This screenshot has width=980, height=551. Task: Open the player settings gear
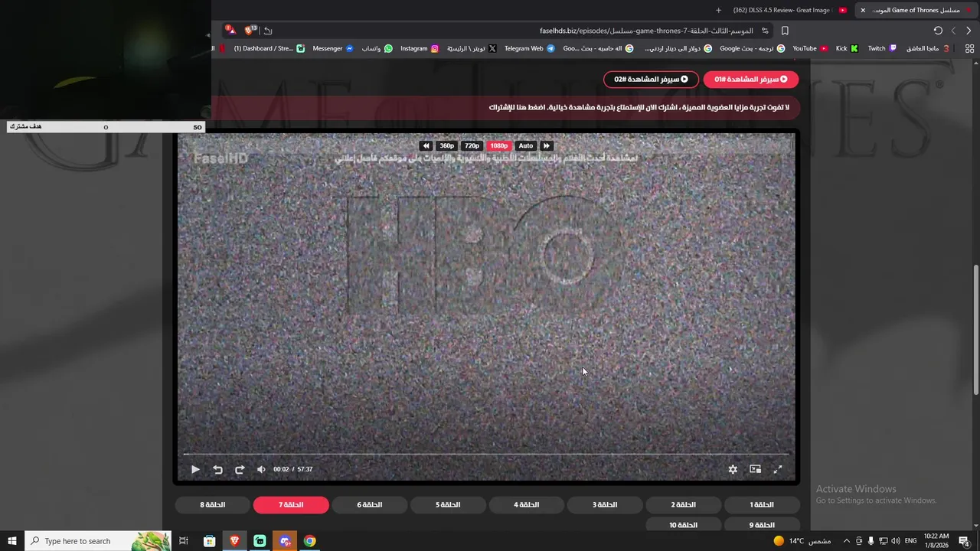[x=733, y=469]
